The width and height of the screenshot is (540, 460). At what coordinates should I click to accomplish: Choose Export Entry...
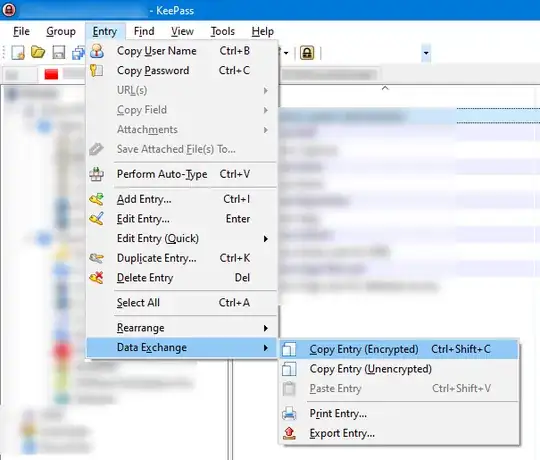(x=399, y=433)
